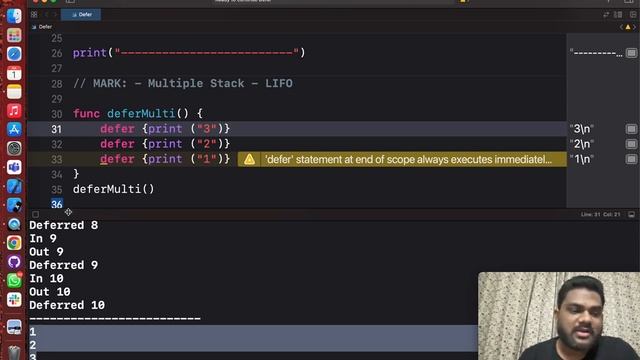Open the Notes app in Dock

14,92
